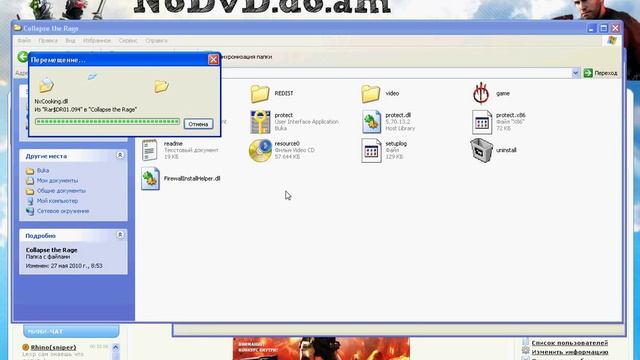
Task: Select the setuplog file icon
Action: (x=371, y=150)
